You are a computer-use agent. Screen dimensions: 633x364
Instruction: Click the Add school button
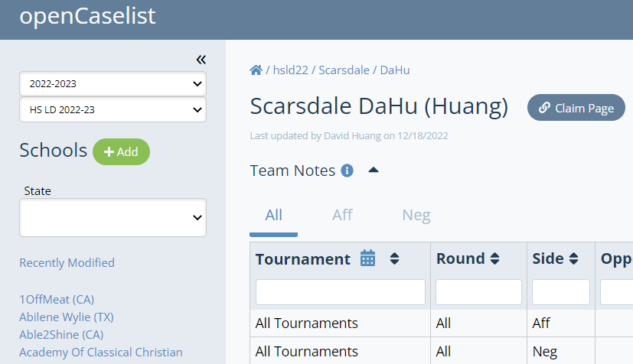(121, 151)
